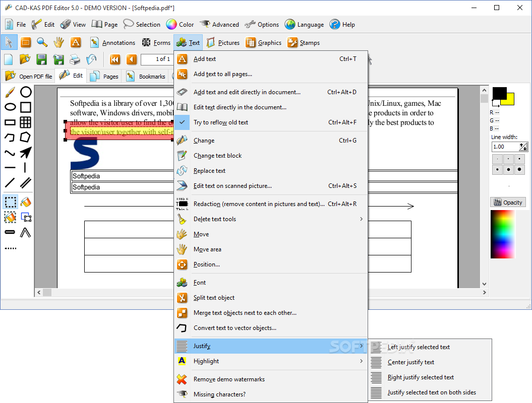Viewport: 532px width, 403px height.
Task: Choose 'Add text' menu entry
Action: [271, 59]
